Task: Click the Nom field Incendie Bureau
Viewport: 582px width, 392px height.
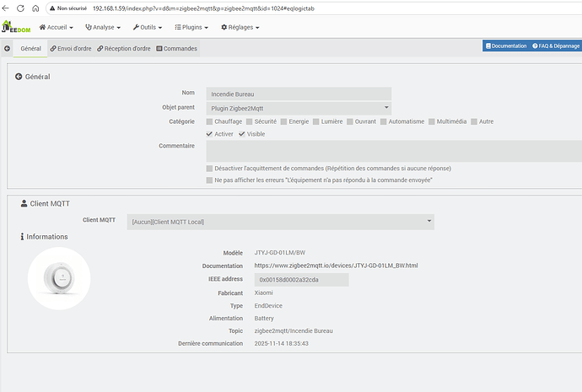Action: (299, 94)
